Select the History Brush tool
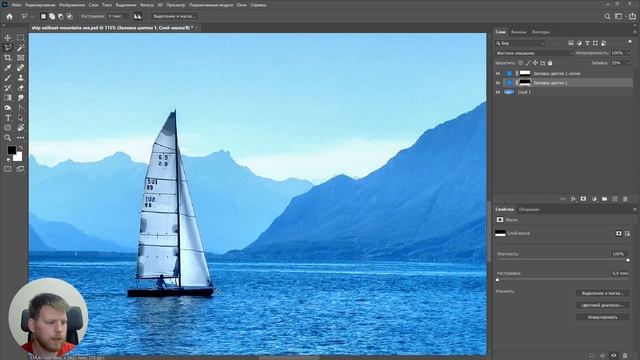This screenshot has height=360, width=640. 8,88
